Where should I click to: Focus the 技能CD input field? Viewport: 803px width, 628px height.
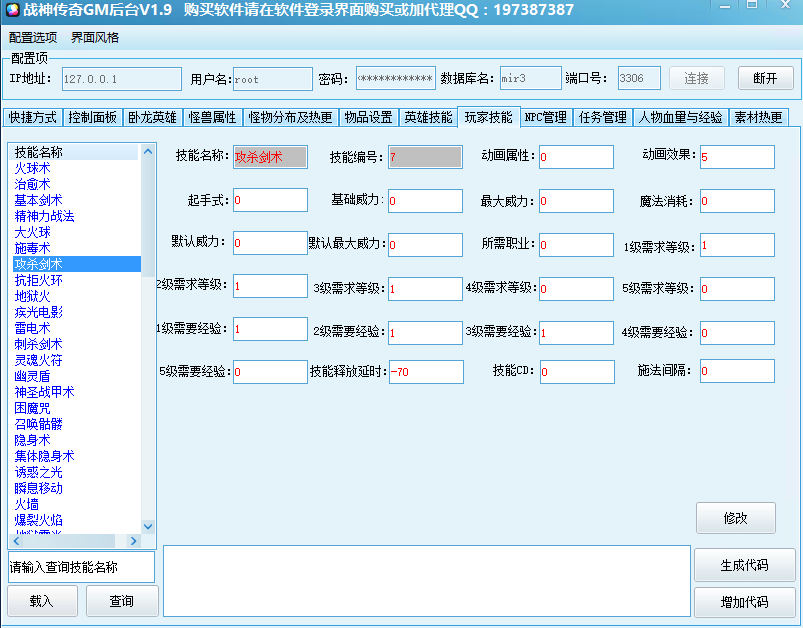click(577, 372)
